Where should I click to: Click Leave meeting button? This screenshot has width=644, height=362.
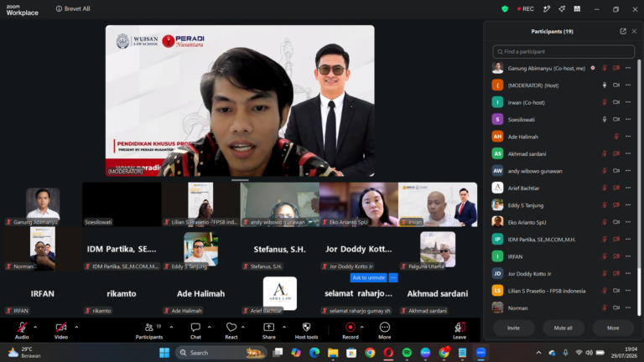coord(460,330)
